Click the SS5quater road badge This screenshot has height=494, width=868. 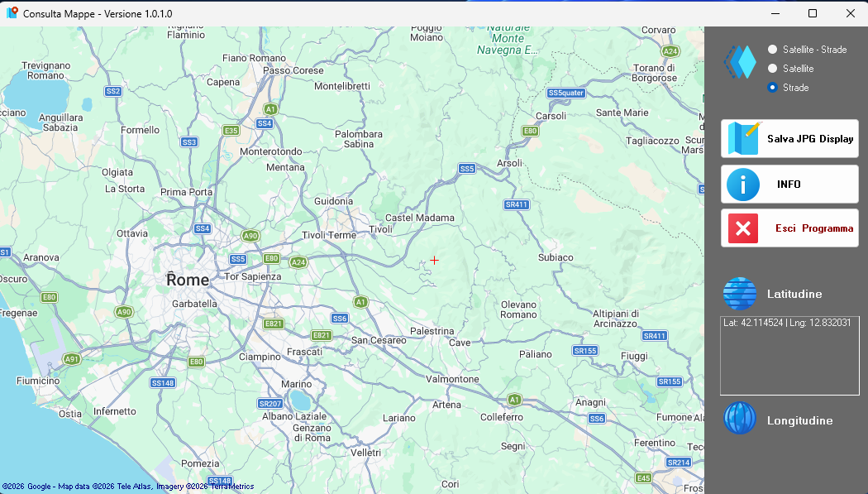pyautogui.click(x=565, y=93)
